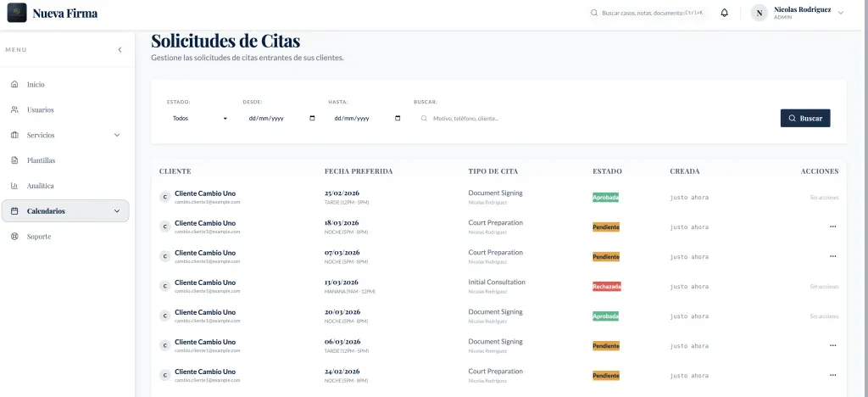The height and width of the screenshot is (397, 868).
Task: Click the Nueva Firma logo icon
Action: click(x=17, y=13)
